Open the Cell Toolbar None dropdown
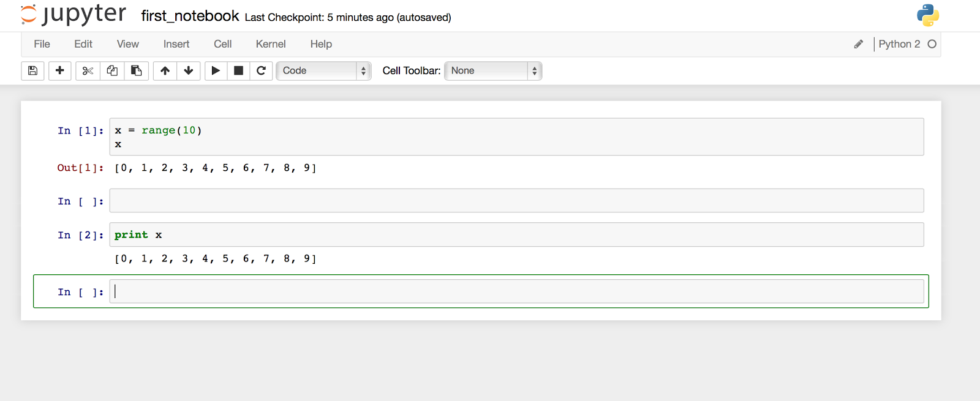980x401 pixels. tap(493, 70)
